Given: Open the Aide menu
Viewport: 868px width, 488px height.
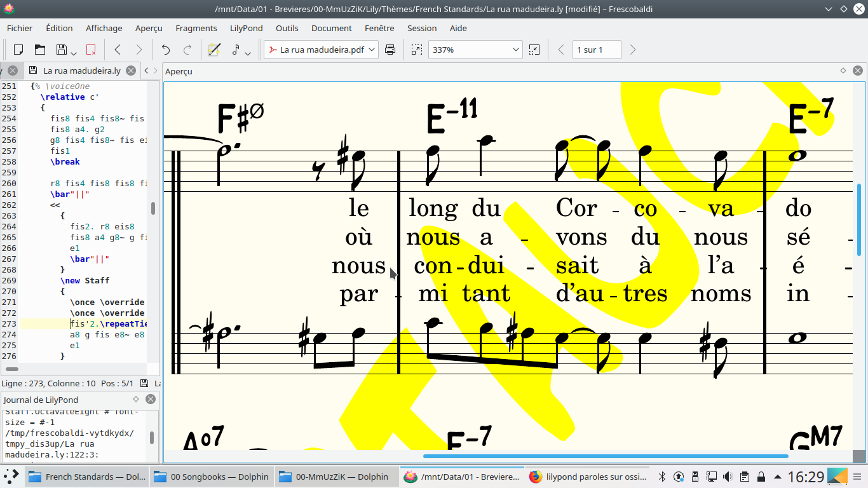Looking at the screenshot, I should (458, 28).
